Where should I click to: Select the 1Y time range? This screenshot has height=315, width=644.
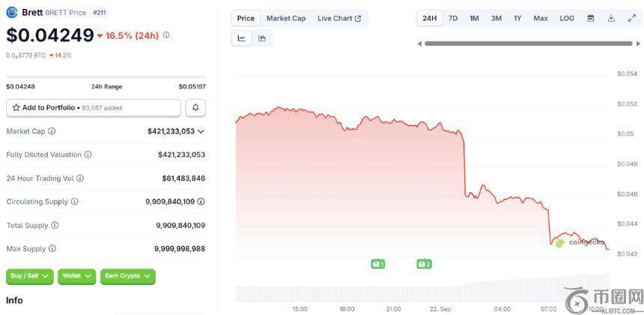[517, 18]
